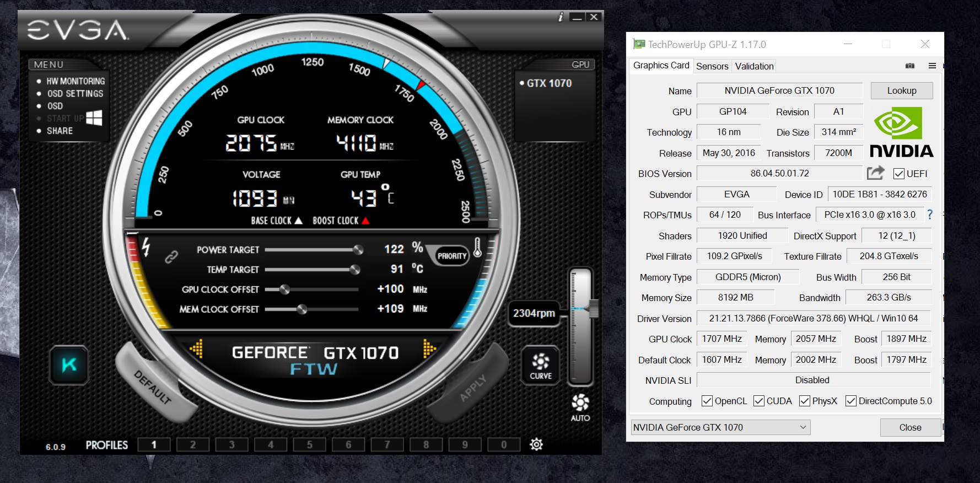This screenshot has width=980, height=483.
Task: Open the fan CURVE settings
Action: tap(541, 365)
